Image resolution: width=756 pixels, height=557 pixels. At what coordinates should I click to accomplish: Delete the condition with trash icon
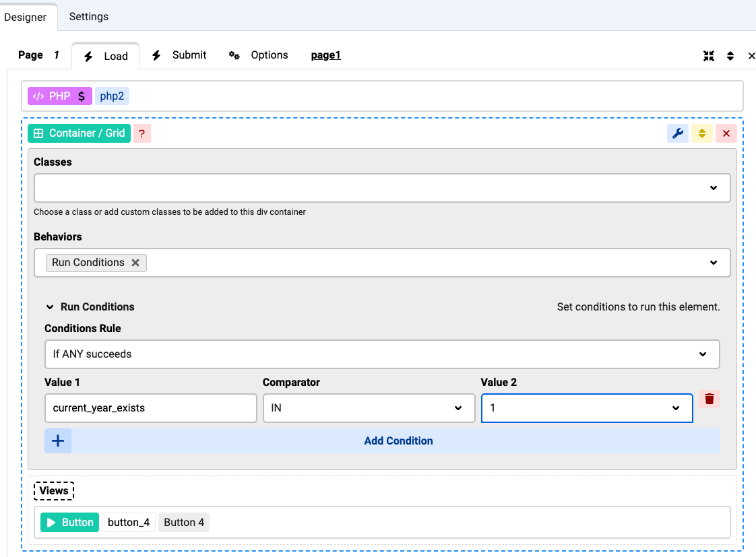(x=709, y=399)
